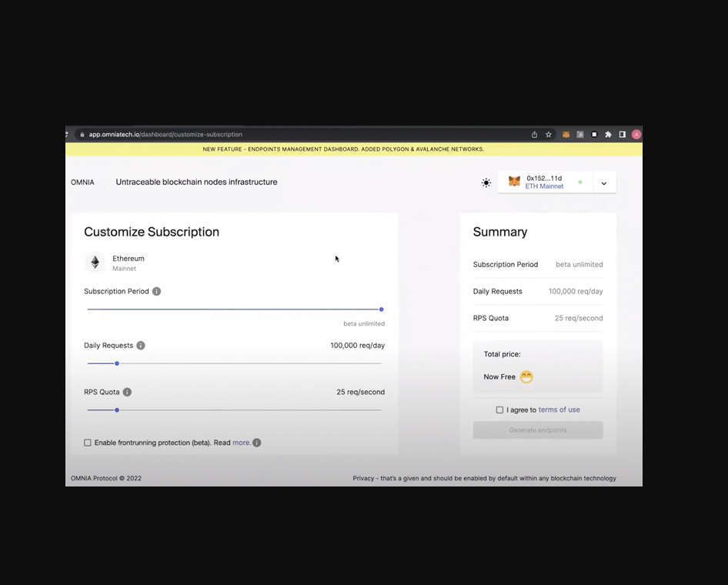Image resolution: width=728 pixels, height=585 pixels.
Task: Click the Subscription Period slider handle
Action: tap(381, 309)
